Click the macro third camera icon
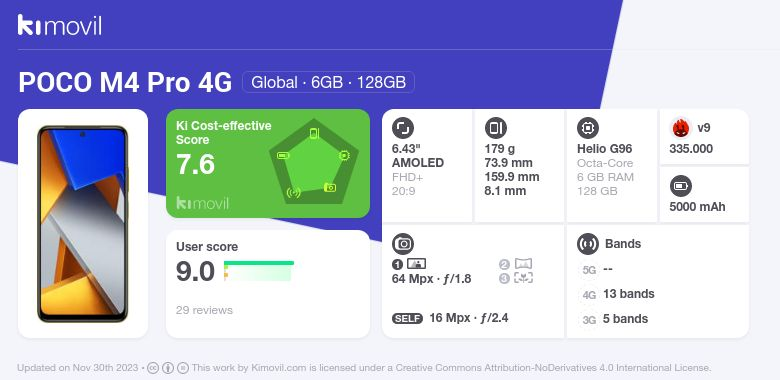 click(x=523, y=278)
